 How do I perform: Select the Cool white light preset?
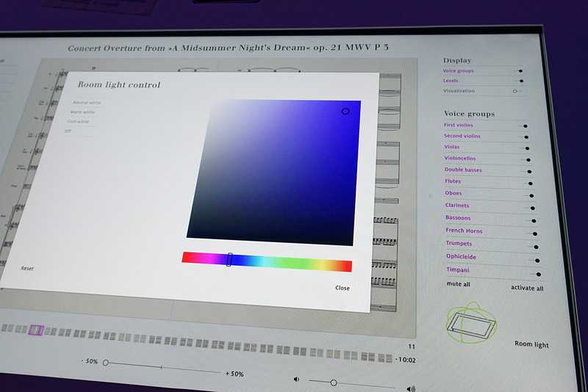(x=78, y=121)
